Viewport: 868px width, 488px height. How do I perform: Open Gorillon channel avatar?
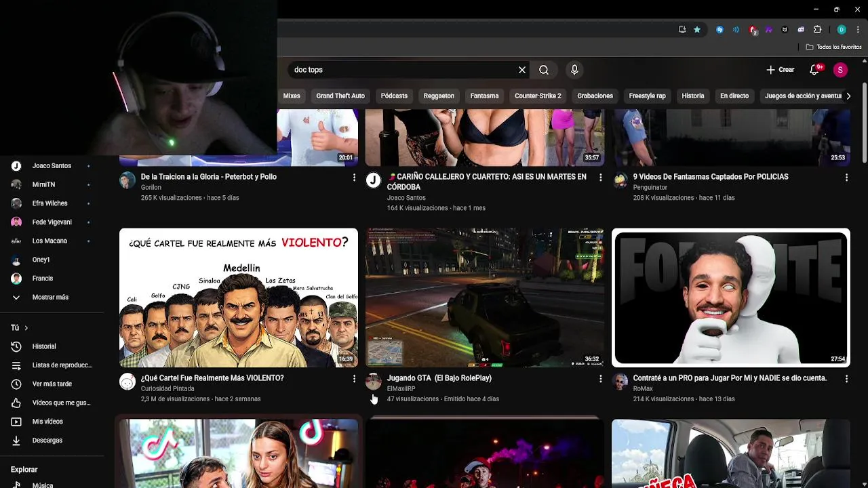point(127,180)
